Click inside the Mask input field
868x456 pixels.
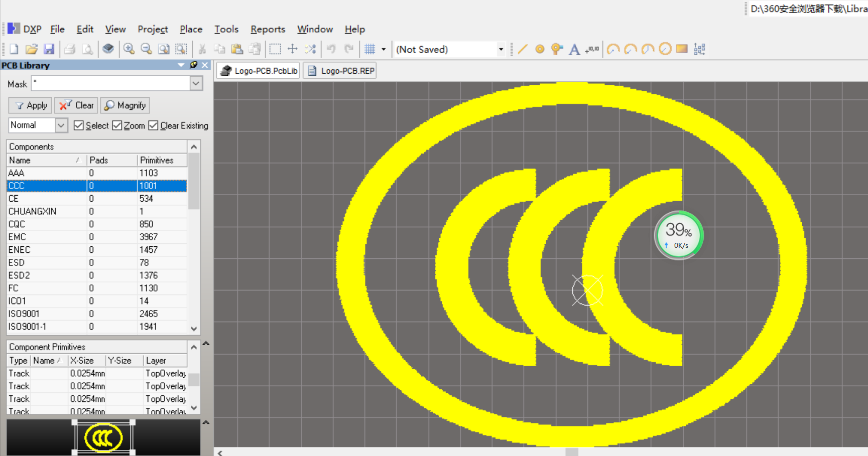coord(110,84)
